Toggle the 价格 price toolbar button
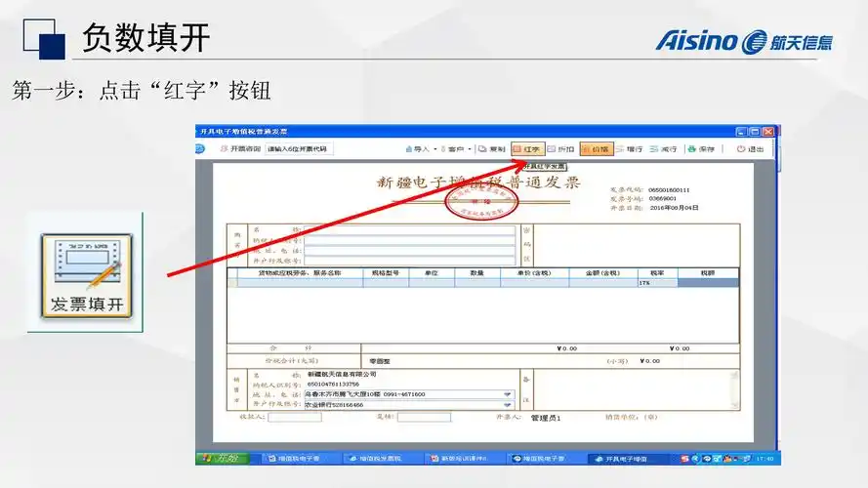The width and height of the screenshot is (868, 488). pyautogui.click(x=597, y=148)
